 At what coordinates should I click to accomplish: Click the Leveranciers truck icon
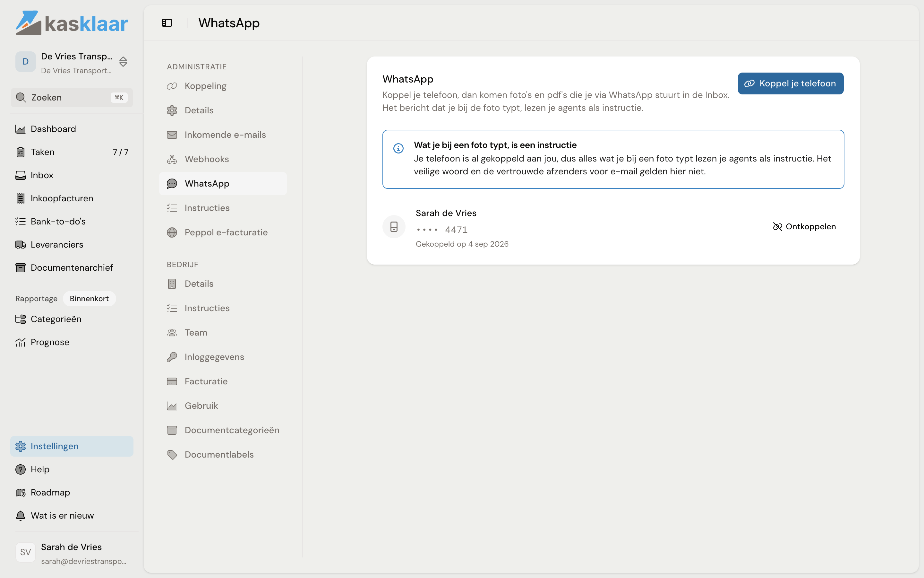pyautogui.click(x=20, y=245)
